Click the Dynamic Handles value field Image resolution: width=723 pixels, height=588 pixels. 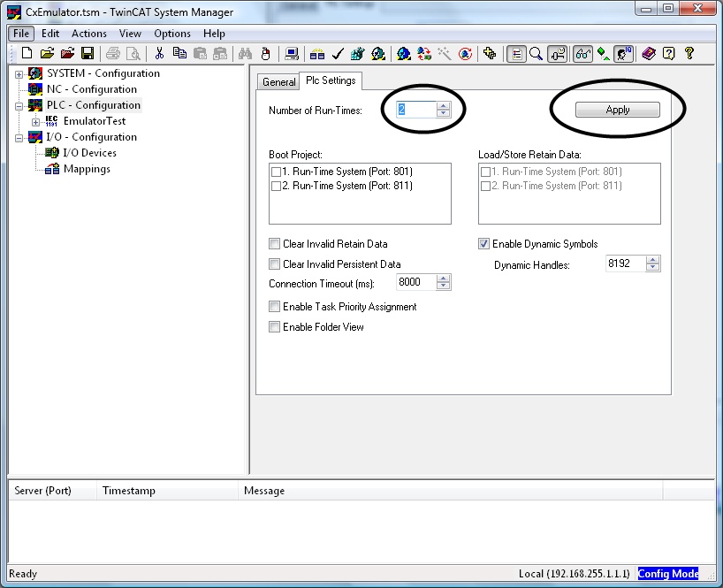[625, 263]
